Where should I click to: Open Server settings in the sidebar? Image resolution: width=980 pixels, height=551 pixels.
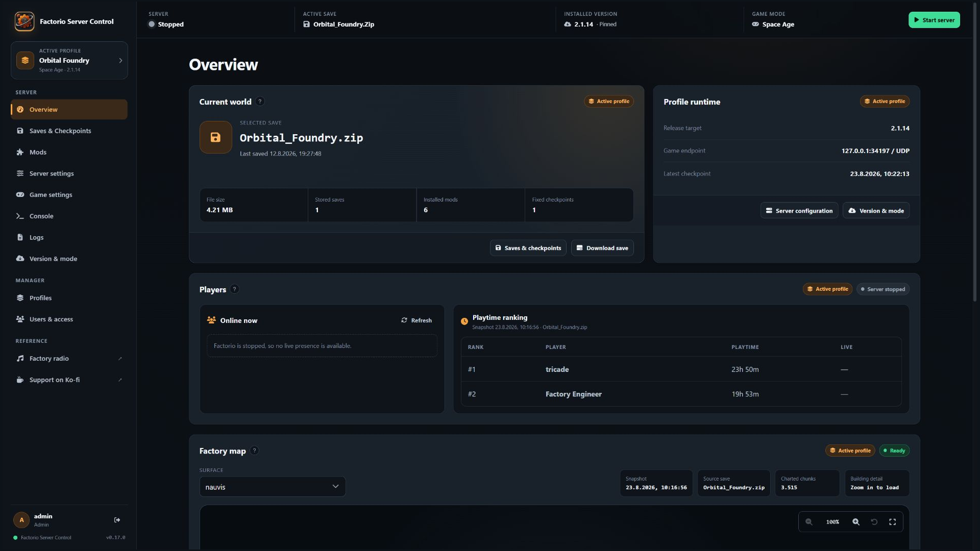pyautogui.click(x=69, y=173)
